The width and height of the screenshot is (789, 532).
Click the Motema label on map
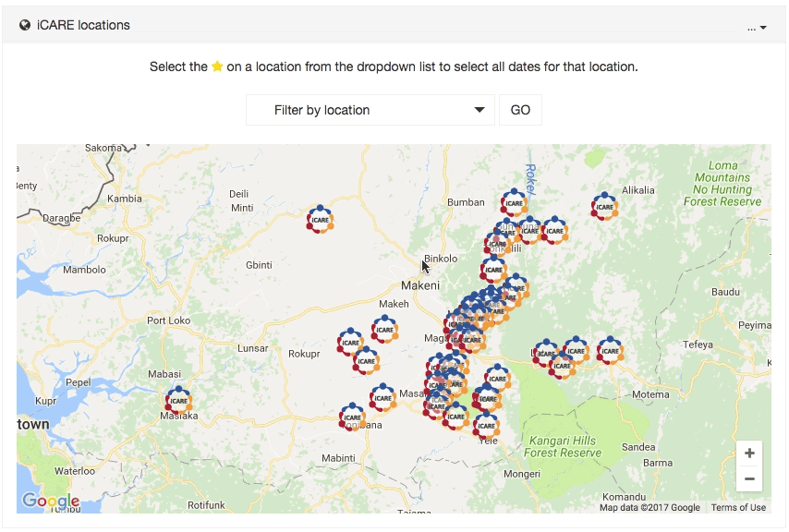click(650, 394)
